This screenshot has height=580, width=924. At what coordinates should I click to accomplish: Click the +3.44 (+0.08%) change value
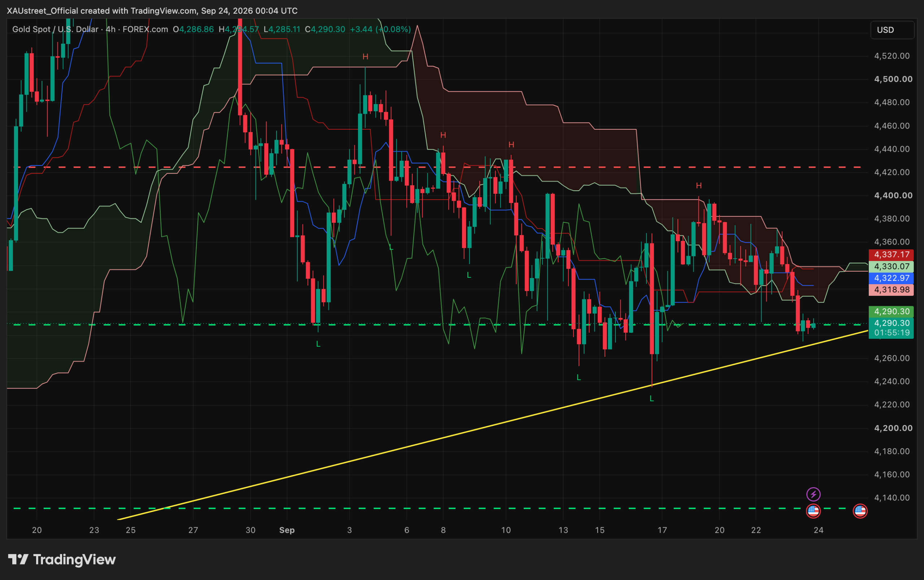pos(380,29)
